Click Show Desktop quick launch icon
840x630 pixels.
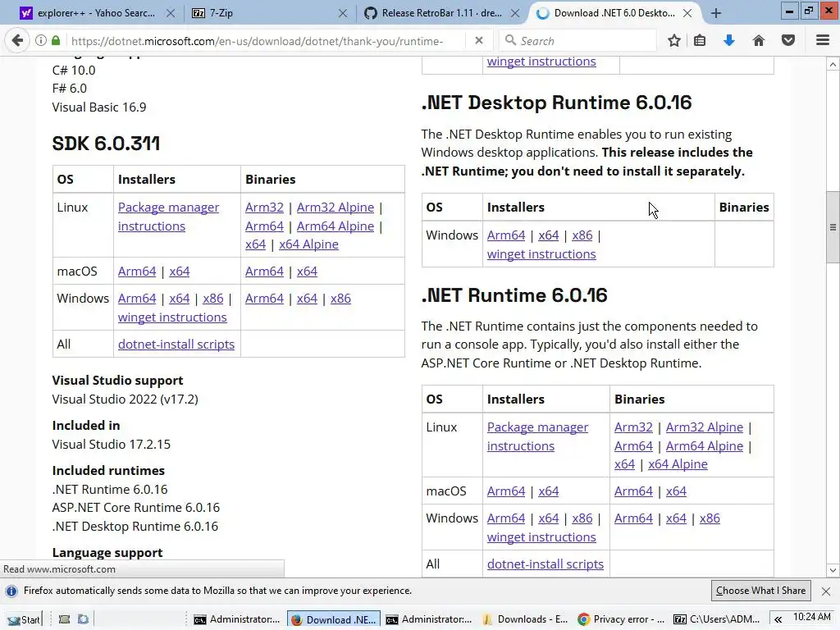[64, 619]
